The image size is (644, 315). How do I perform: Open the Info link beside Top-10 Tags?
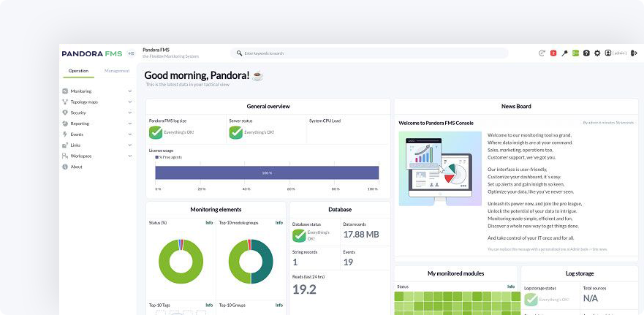209,305
